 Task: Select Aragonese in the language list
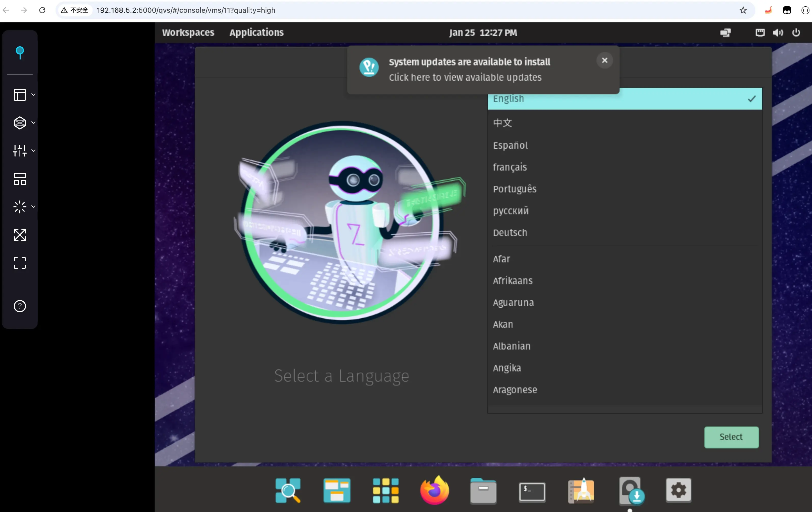point(625,390)
